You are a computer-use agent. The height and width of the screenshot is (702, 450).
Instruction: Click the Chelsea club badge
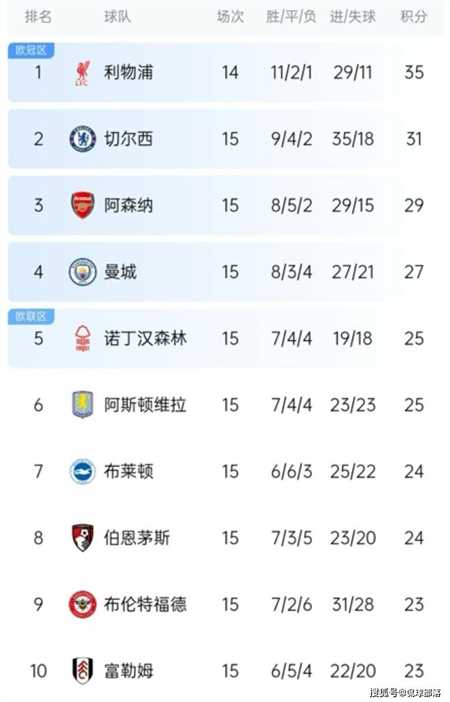[x=82, y=139]
